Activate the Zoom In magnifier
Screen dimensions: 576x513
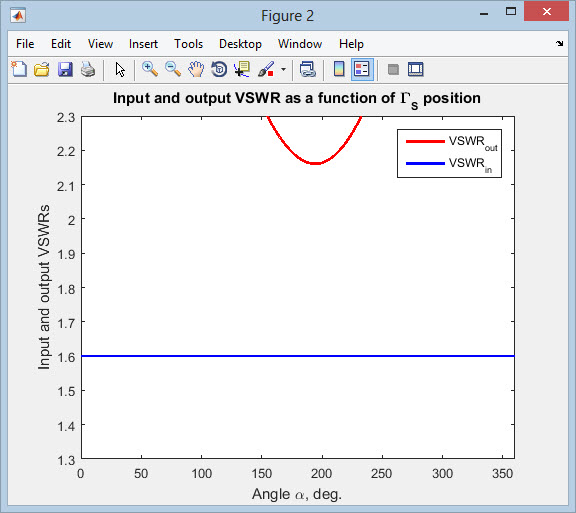[x=150, y=69]
